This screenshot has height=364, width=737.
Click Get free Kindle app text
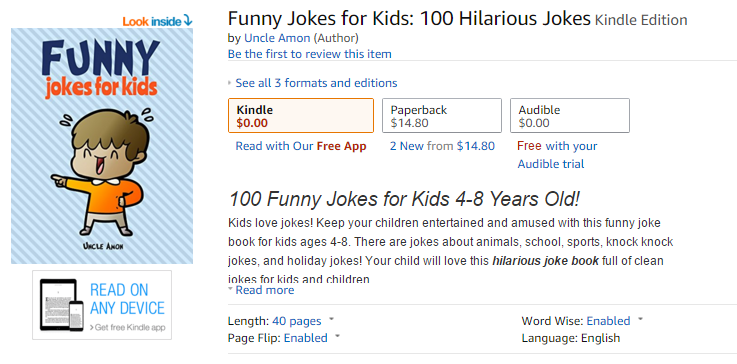(127, 328)
